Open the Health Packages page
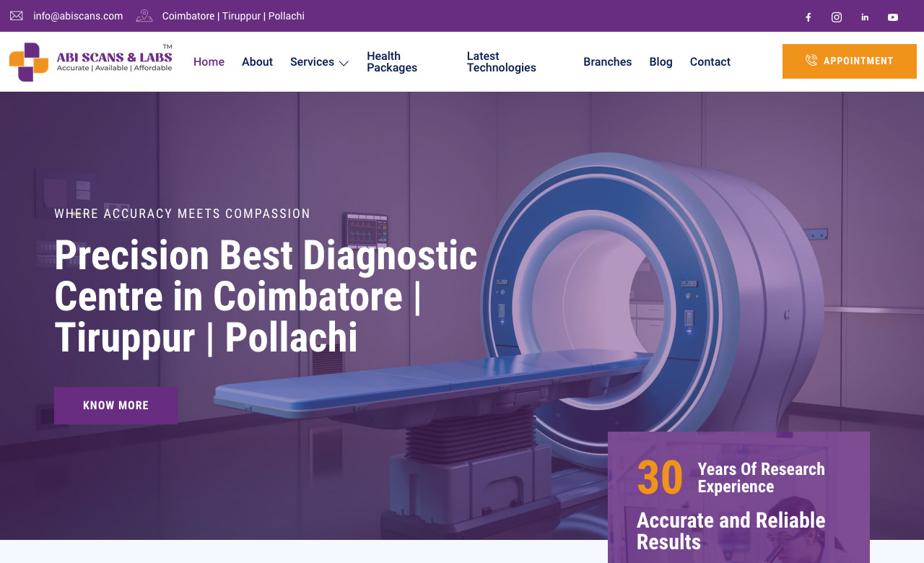 pyautogui.click(x=392, y=62)
